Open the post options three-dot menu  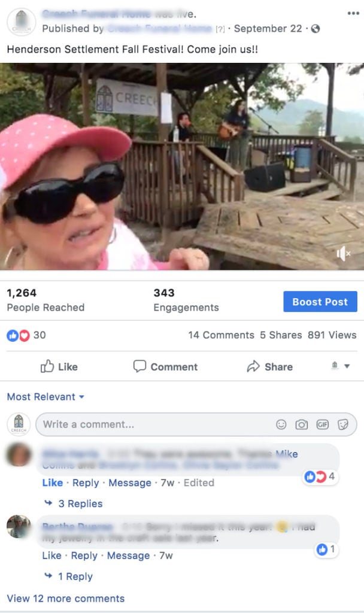pos(353,13)
